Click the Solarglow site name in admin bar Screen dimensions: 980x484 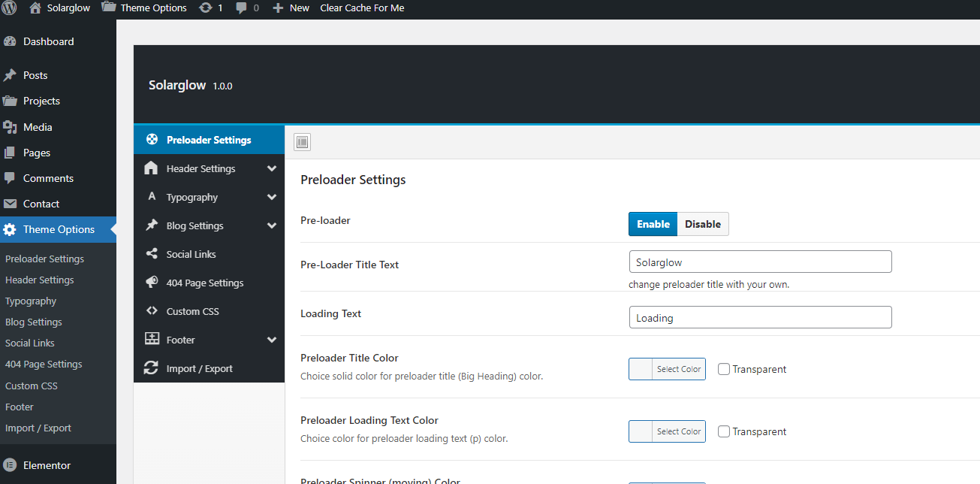tap(68, 8)
